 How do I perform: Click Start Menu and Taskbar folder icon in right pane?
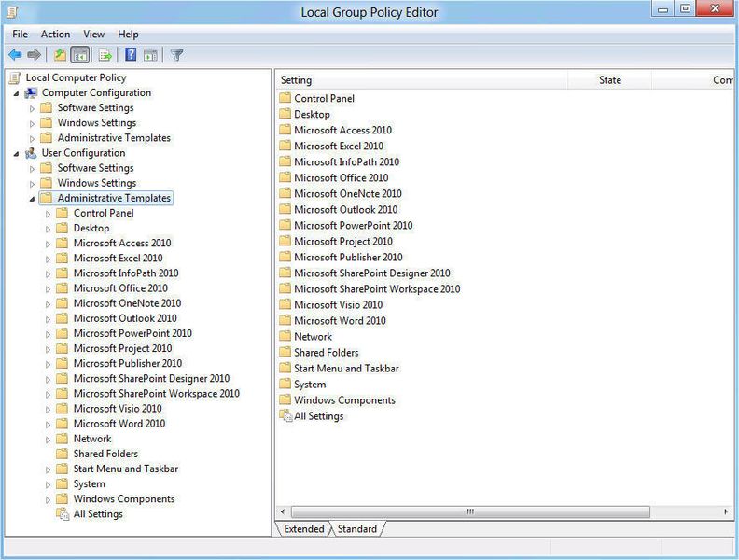(x=286, y=368)
